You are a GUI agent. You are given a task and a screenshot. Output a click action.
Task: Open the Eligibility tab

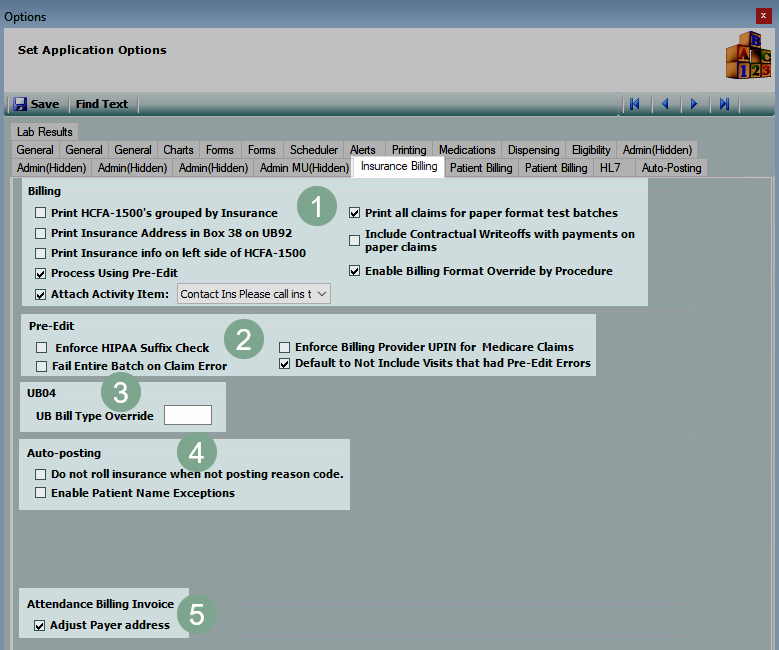[591, 150]
